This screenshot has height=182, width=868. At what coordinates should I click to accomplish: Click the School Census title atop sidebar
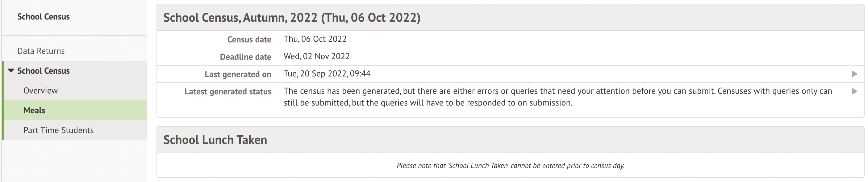click(44, 17)
